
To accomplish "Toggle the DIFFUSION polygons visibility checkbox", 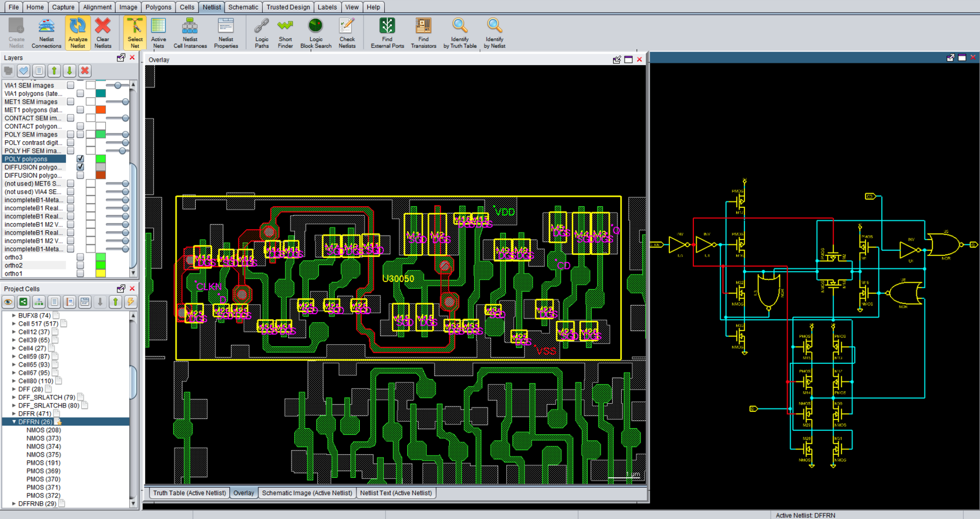I will (x=80, y=167).
